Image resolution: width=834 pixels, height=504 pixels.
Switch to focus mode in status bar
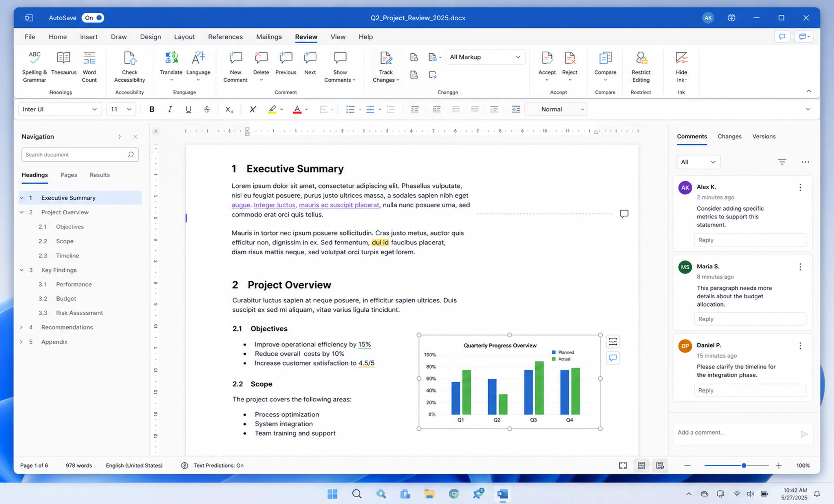coord(623,465)
